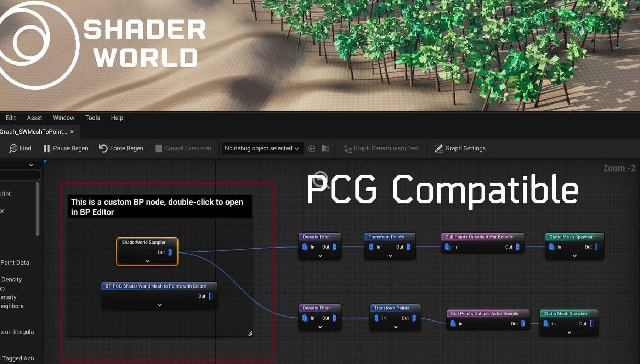Click the Pause Regen button label
This screenshot has width=640, height=364.
70,148
